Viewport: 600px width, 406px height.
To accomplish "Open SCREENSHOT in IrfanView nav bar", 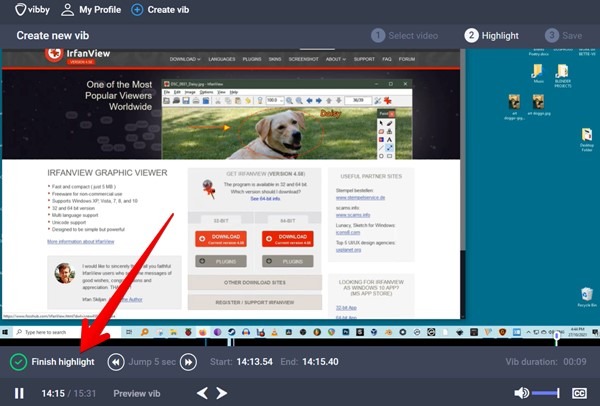I will point(303,59).
